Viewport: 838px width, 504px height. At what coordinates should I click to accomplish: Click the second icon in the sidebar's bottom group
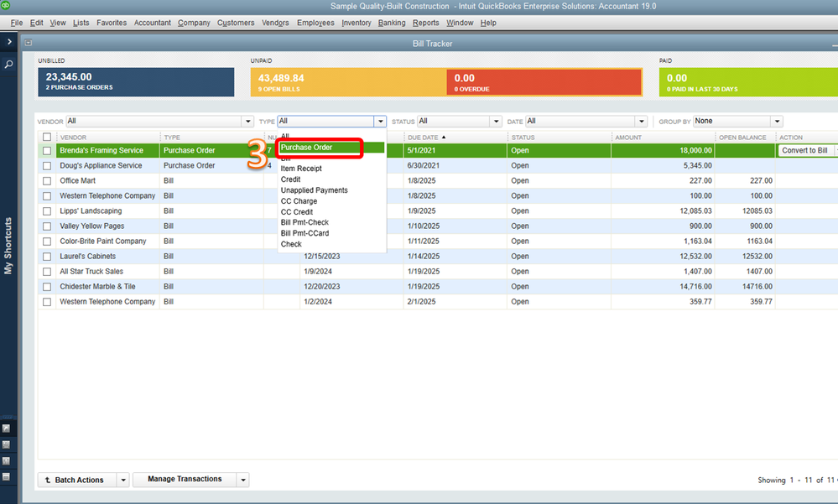(7, 444)
